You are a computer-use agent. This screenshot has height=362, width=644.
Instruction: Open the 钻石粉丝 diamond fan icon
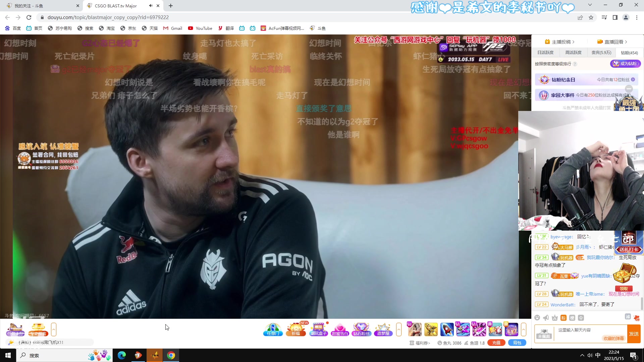(362, 329)
